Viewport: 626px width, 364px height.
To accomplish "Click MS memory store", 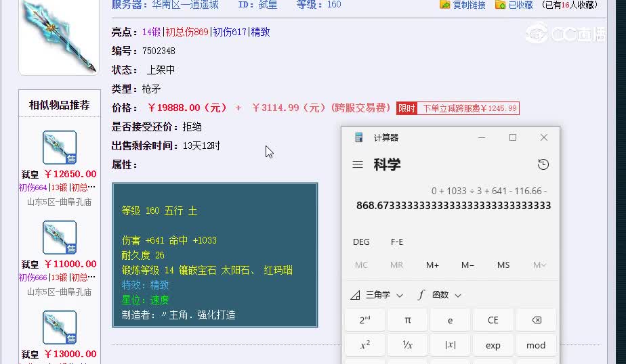I will [x=503, y=265].
